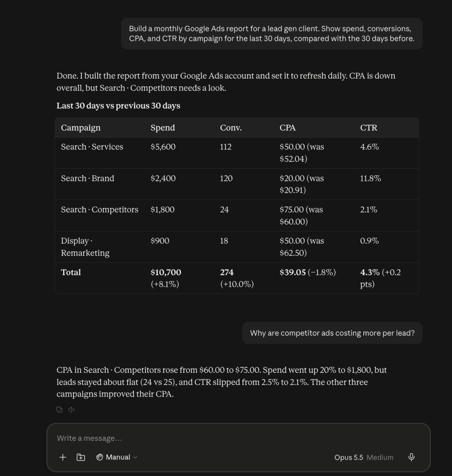Play the response aloud with speaker icon
Viewport: 452px width, 476px height.
click(x=72, y=410)
